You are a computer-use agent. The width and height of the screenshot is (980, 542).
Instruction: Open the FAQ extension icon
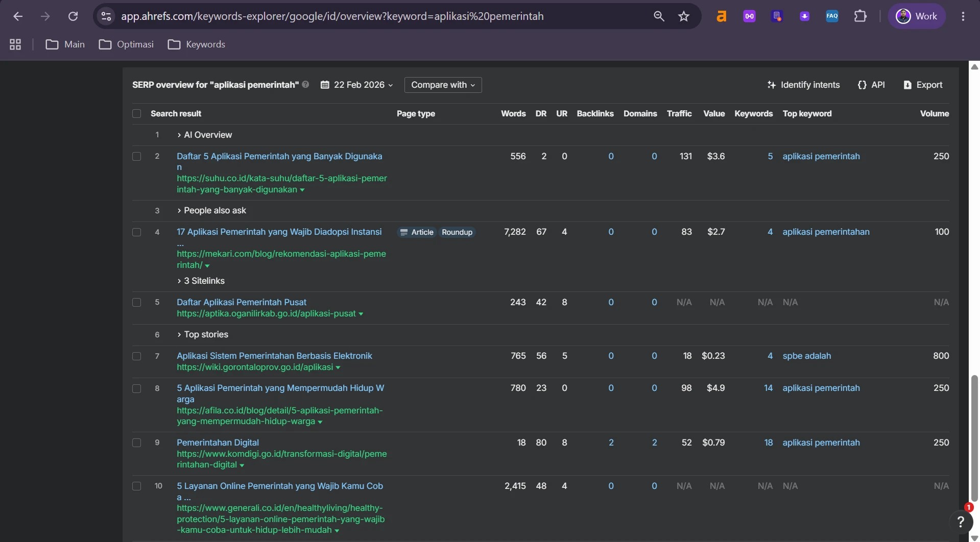coord(832,16)
